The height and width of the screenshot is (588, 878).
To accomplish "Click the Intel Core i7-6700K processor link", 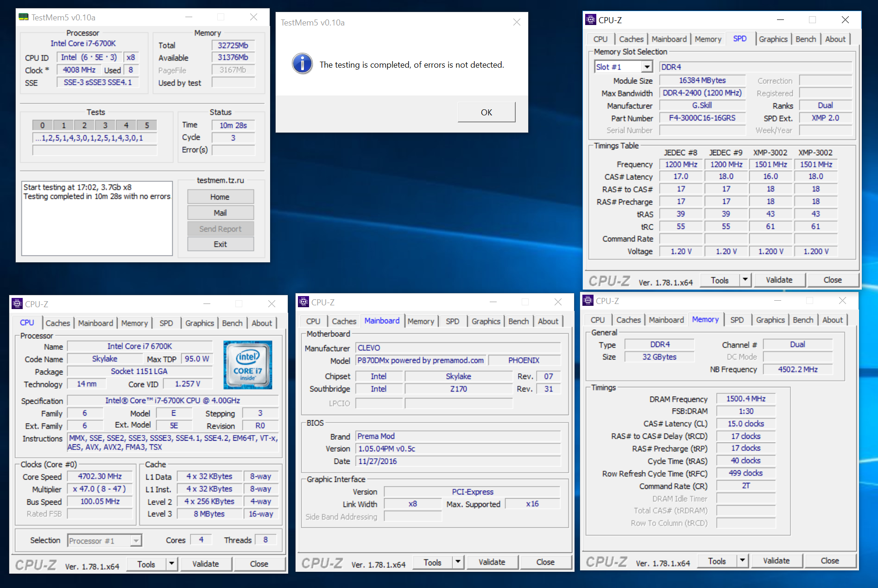I will point(83,43).
